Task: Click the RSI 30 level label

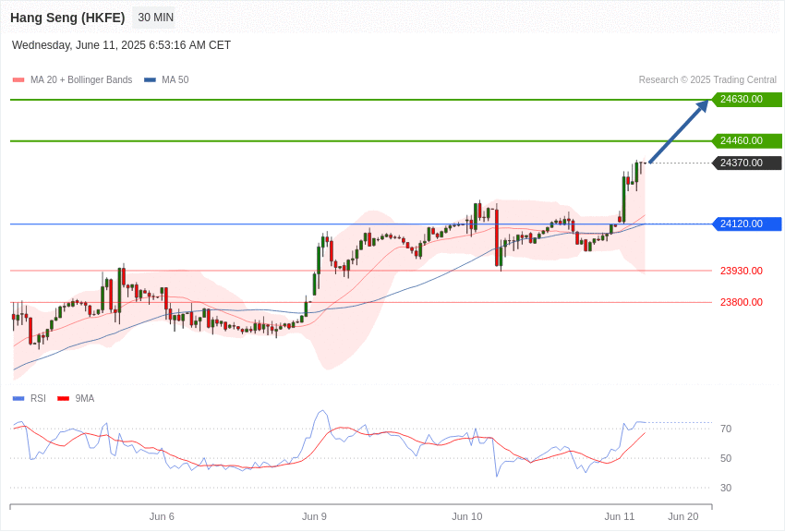Action: (x=726, y=488)
